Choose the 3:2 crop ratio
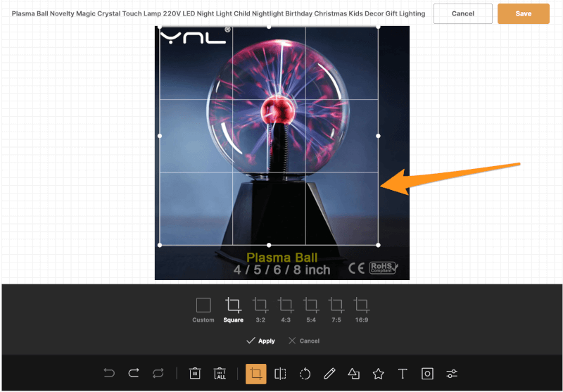This screenshot has height=392, width=563. coord(260,310)
